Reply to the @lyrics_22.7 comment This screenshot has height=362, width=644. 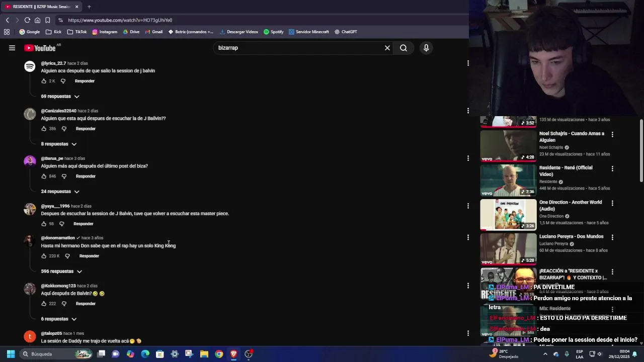pyautogui.click(x=85, y=81)
